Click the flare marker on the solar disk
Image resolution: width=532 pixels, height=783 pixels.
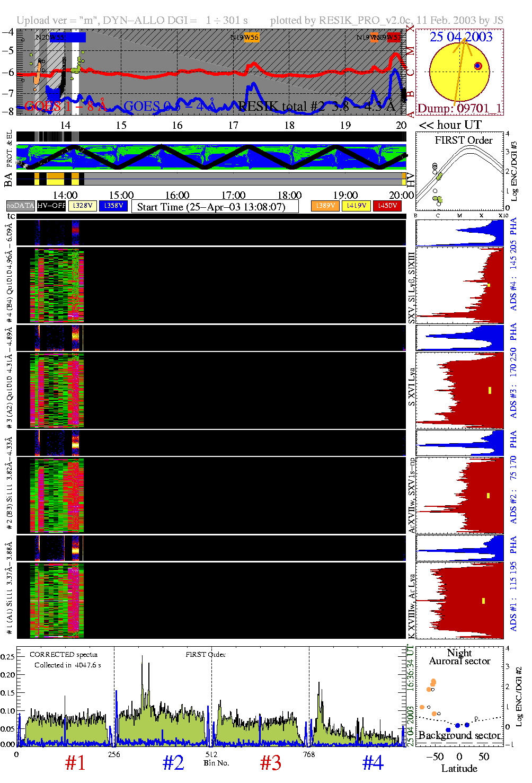click(x=477, y=66)
